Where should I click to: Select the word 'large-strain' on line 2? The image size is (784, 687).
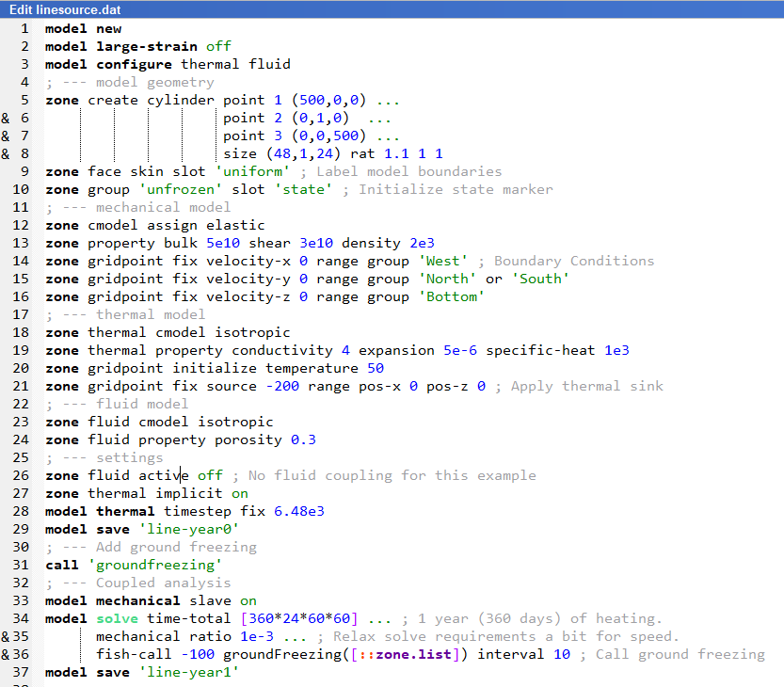tap(147, 46)
